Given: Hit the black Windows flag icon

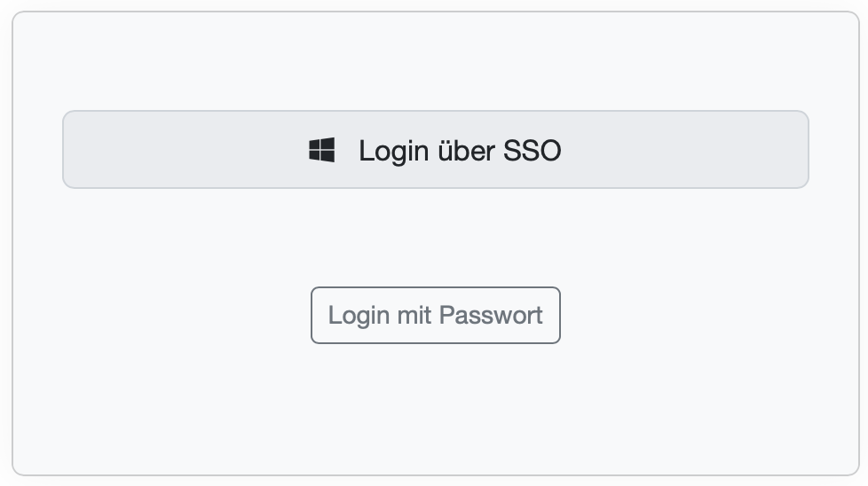Looking at the screenshot, I should pos(322,150).
